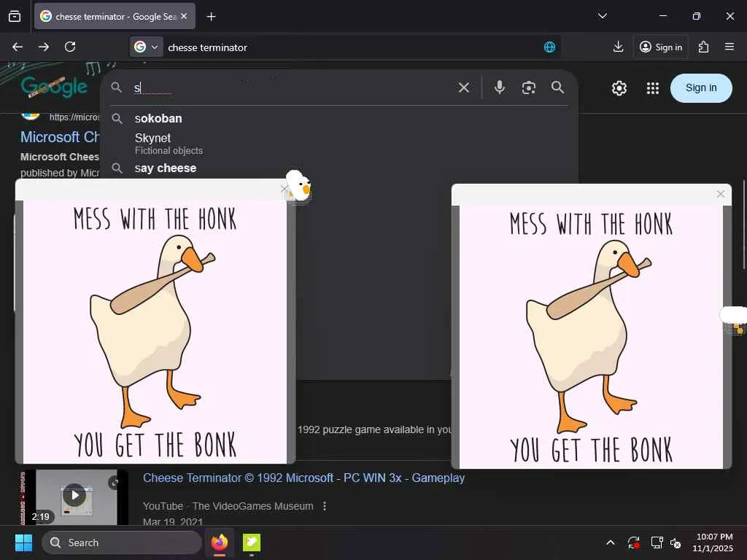Click the Windows taskbar Search box
The image size is (747, 560).
(122, 542)
